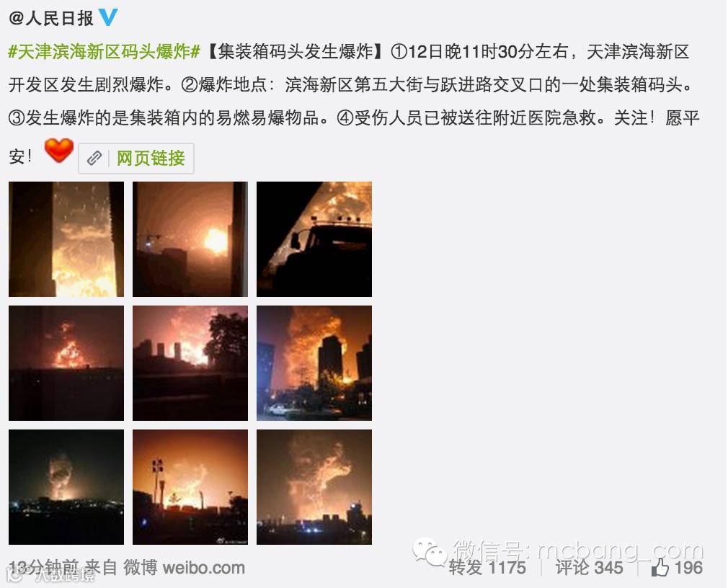Click the paperclip link icon

[x=94, y=159]
